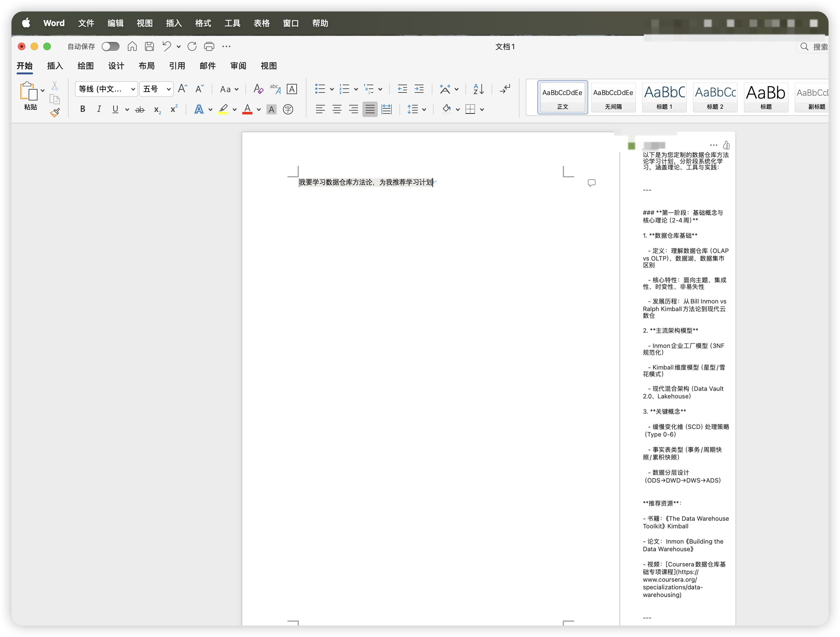Open the comment's three-dot options menu
The height and width of the screenshot is (637, 840).
pyautogui.click(x=713, y=145)
